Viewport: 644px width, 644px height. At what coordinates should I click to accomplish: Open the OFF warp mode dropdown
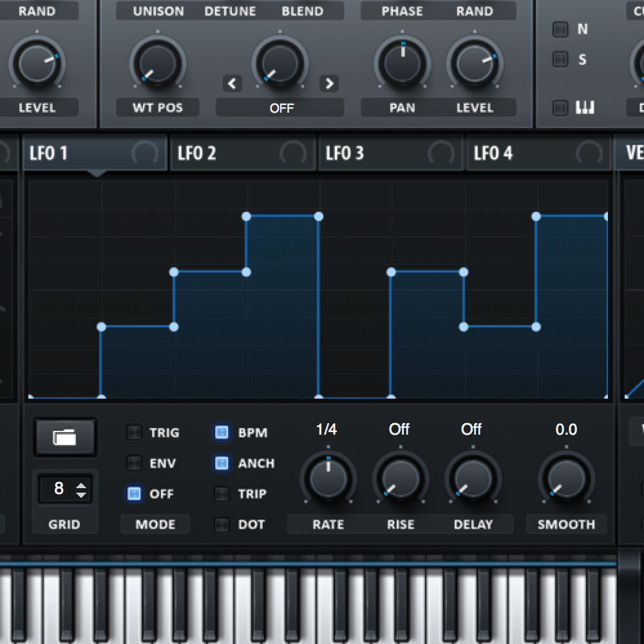[x=280, y=108]
